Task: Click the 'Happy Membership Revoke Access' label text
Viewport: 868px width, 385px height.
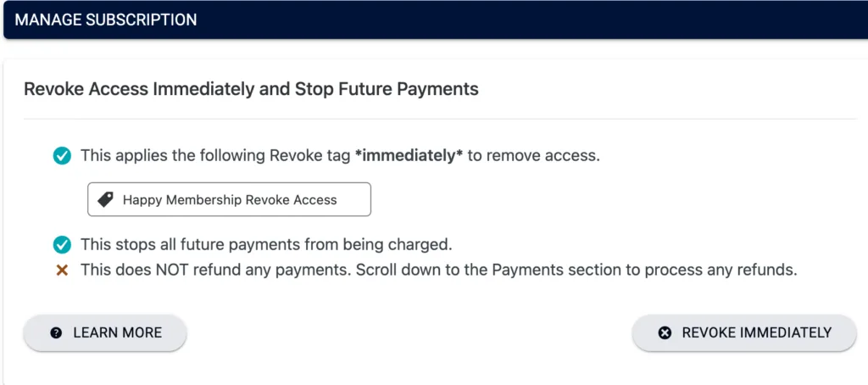Action: tap(230, 200)
